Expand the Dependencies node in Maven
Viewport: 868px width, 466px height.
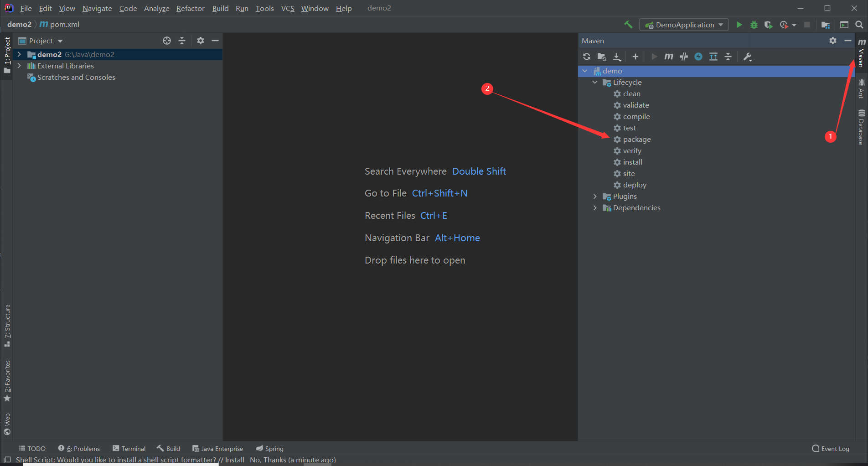tap(595, 207)
